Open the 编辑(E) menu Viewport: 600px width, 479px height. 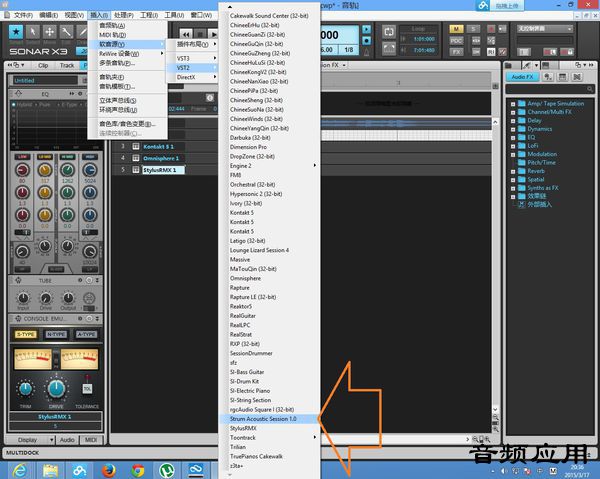[48, 15]
